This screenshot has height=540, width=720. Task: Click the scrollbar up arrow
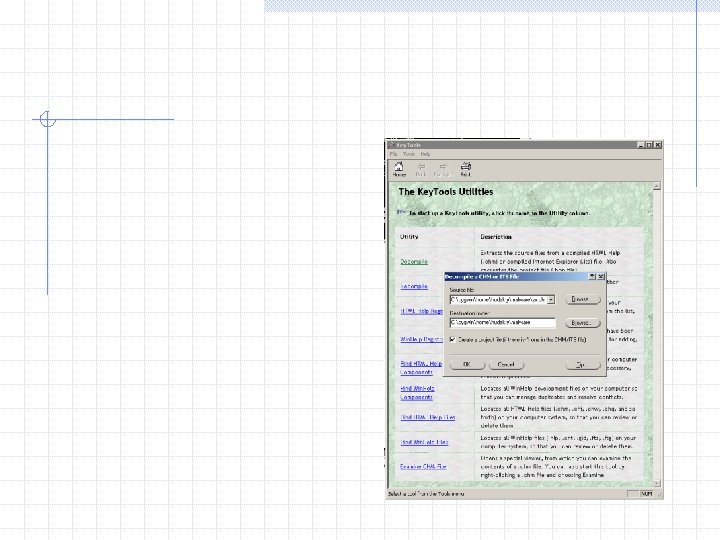pos(656,186)
